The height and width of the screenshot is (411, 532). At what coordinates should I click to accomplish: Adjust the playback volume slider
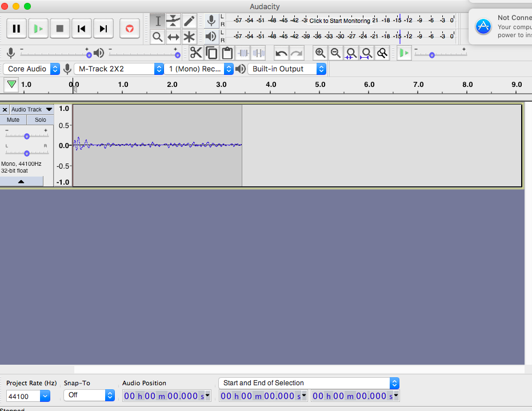144,54
